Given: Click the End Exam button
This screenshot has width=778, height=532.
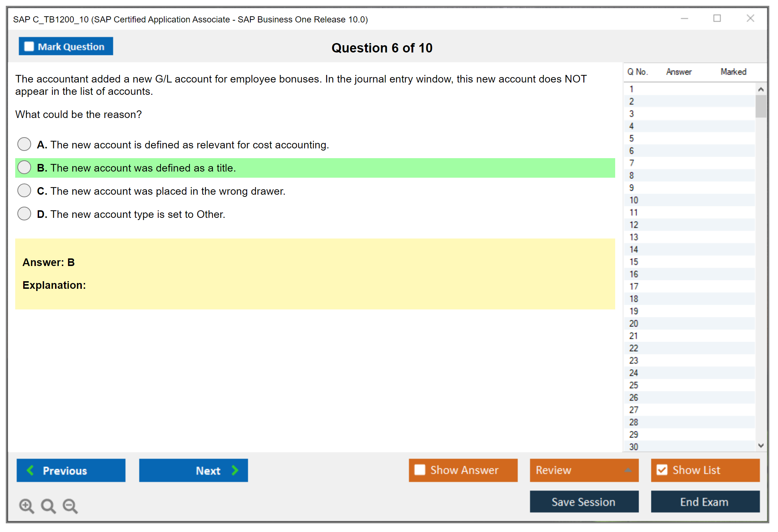Looking at the screenshot, I should point(705,502).
